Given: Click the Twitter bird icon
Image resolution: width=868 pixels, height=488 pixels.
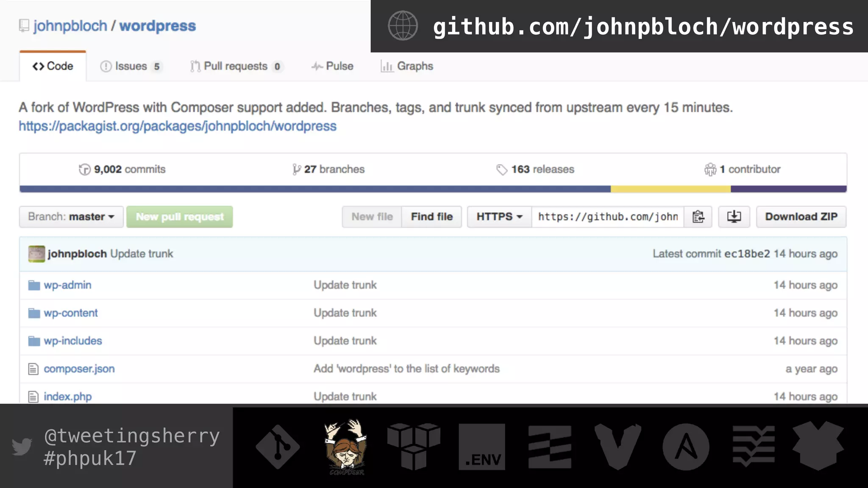Looking at the screenshot, I should 22,446.
